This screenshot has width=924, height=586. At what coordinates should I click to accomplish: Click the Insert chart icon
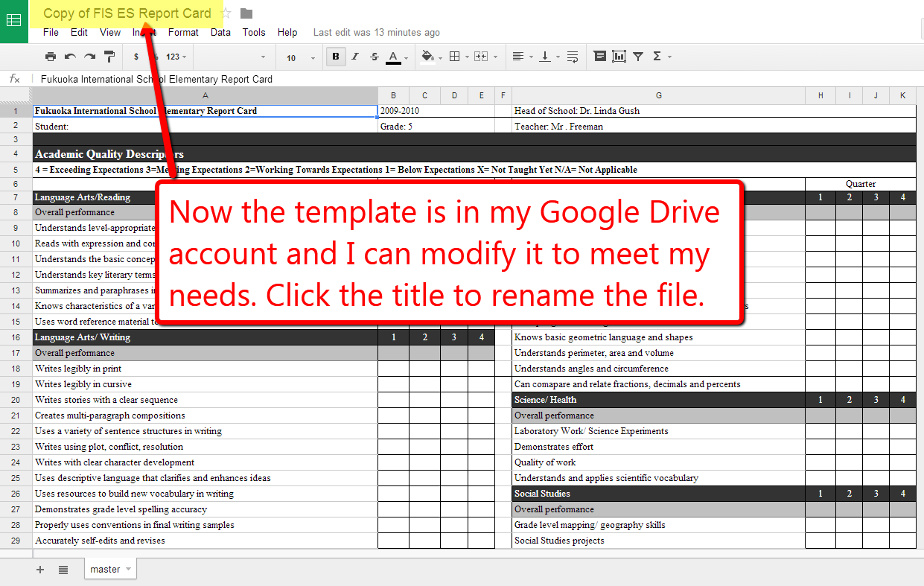click(619, 57)
